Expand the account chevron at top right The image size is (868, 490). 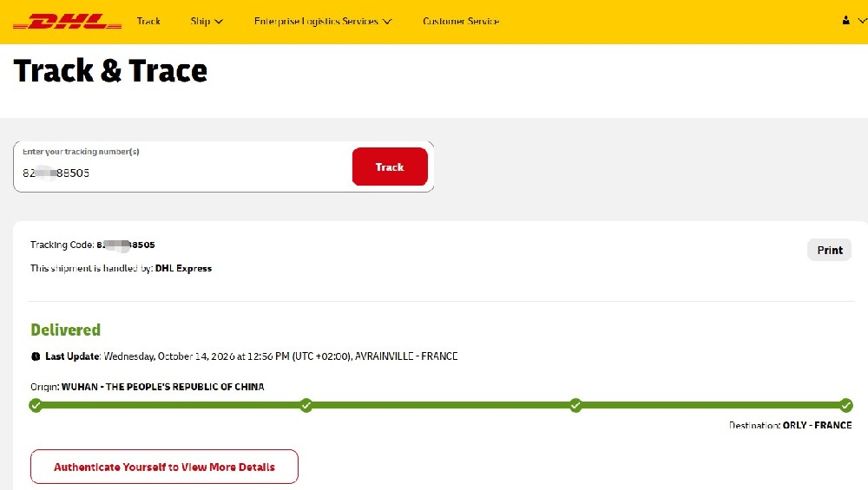(863, 21)
